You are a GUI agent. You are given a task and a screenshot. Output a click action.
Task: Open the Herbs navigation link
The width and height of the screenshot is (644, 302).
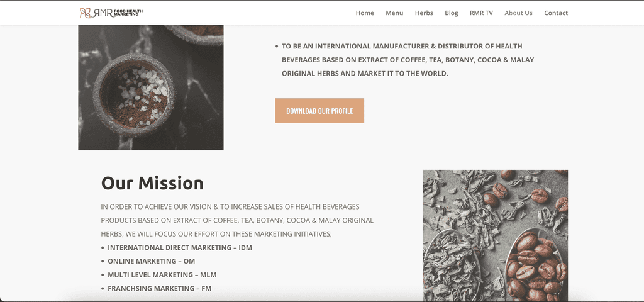(424, 13)
